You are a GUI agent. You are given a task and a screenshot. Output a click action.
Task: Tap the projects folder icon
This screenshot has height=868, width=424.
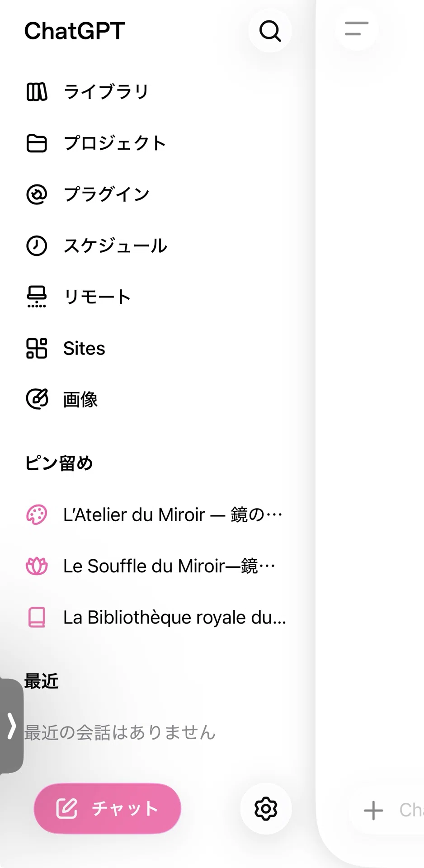[37, 143]
